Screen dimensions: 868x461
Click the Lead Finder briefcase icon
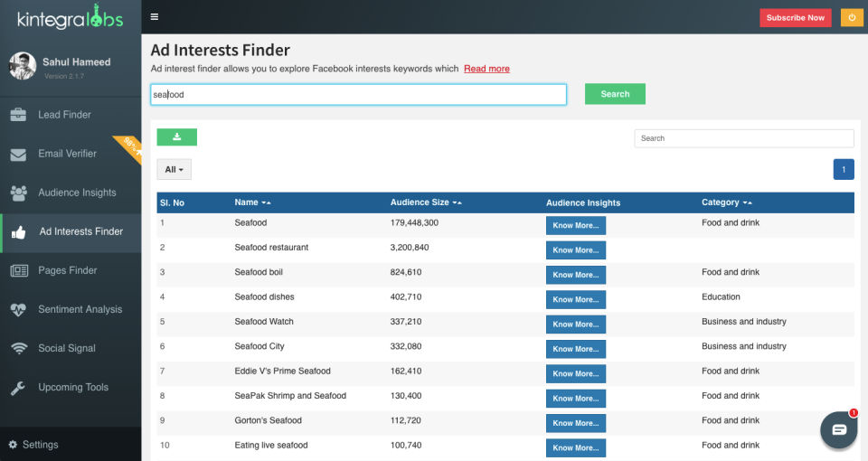(18, 115)
